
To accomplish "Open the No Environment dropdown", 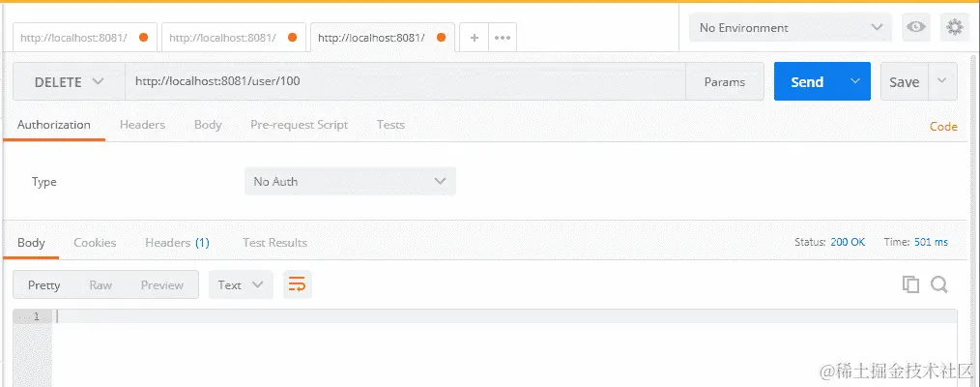I will tap(791, 27).
